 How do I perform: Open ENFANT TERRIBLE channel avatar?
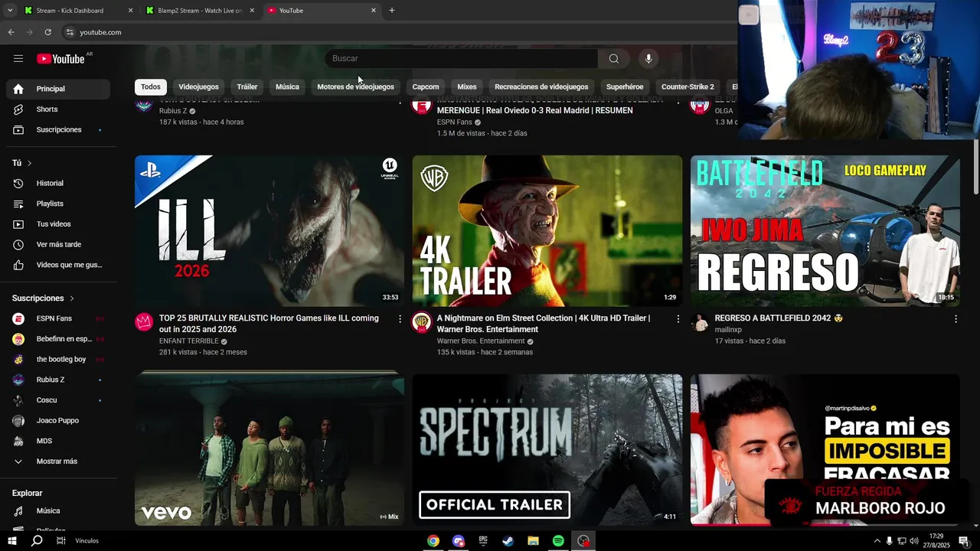tap(144, 321)
